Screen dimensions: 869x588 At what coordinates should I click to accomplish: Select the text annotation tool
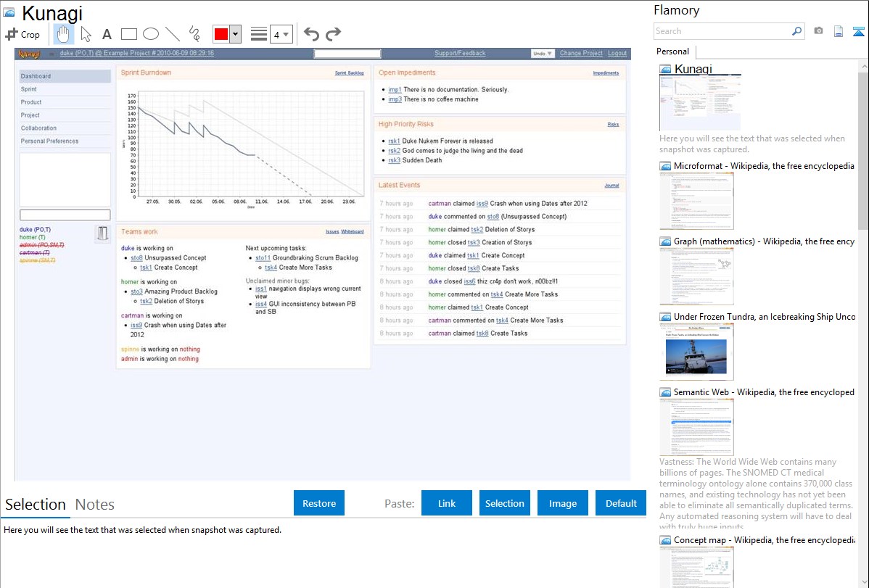pos(107,34)
